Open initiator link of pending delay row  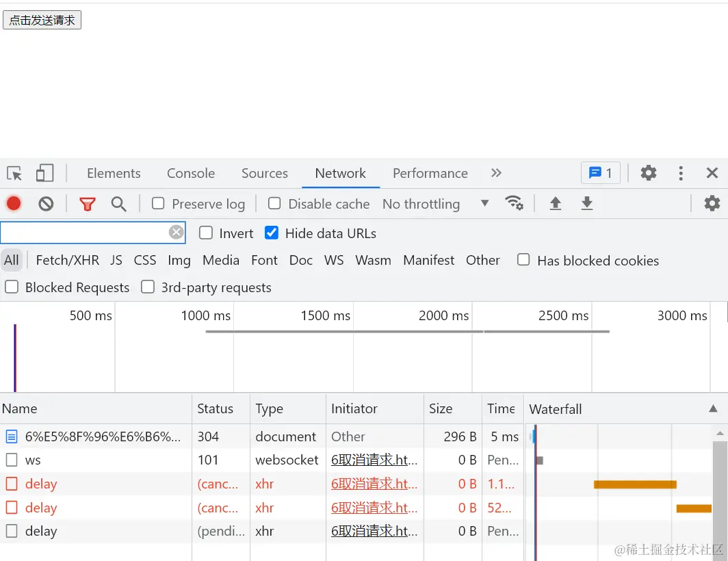[374, 532]
